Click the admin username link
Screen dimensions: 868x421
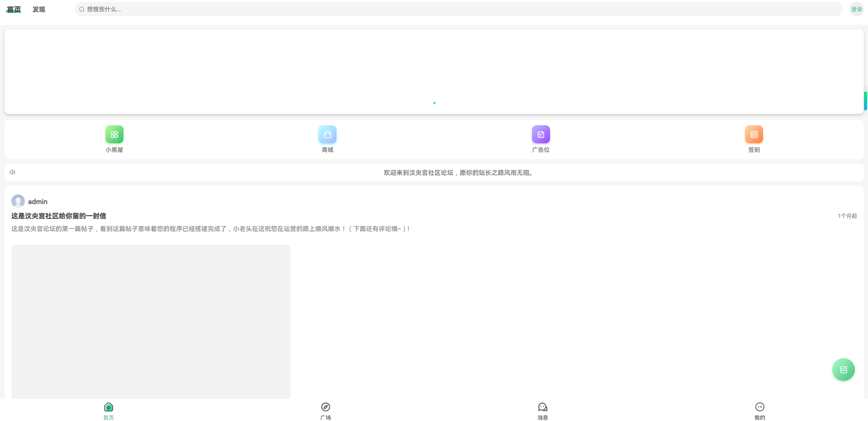tap(38, 202)
